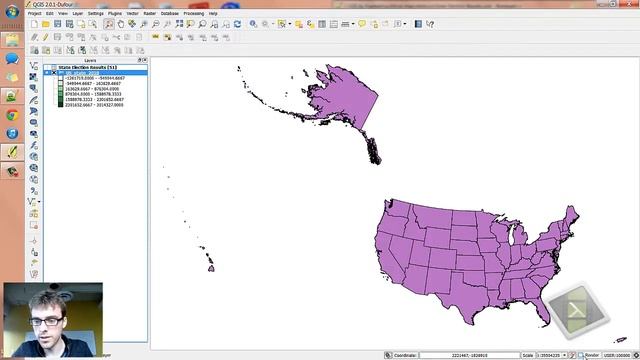Click the Save Project As icon
Image resolution: width=640 pixels, height=360 pixels.
69,24
